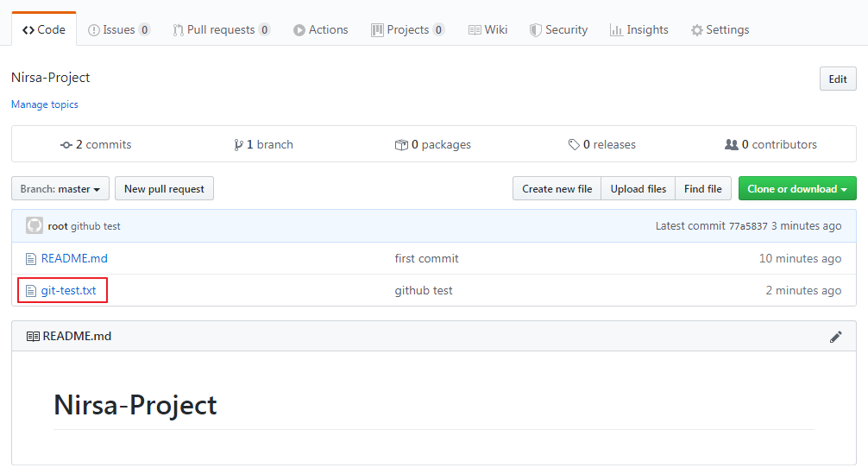This screenshot has height=474, width=868.
Task: Click the file icon beside git-test.txt
Action: (31, 291)
